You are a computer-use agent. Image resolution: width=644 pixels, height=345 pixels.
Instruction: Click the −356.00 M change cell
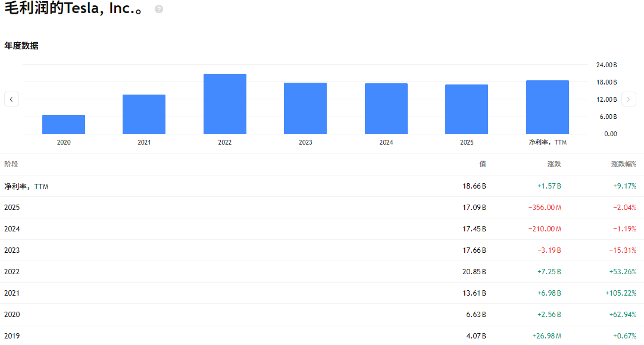(545, 208)
